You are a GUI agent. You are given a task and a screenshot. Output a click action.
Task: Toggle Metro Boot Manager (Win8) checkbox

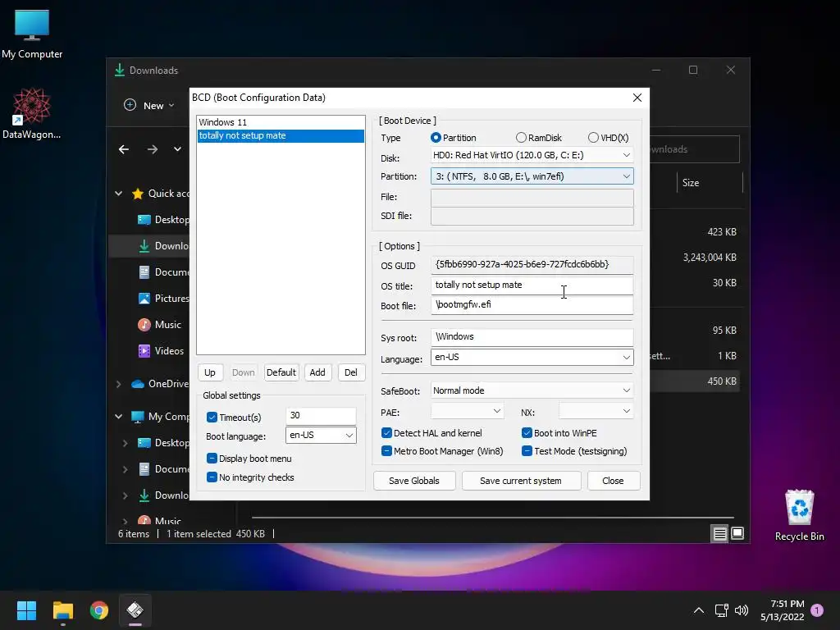386,451
